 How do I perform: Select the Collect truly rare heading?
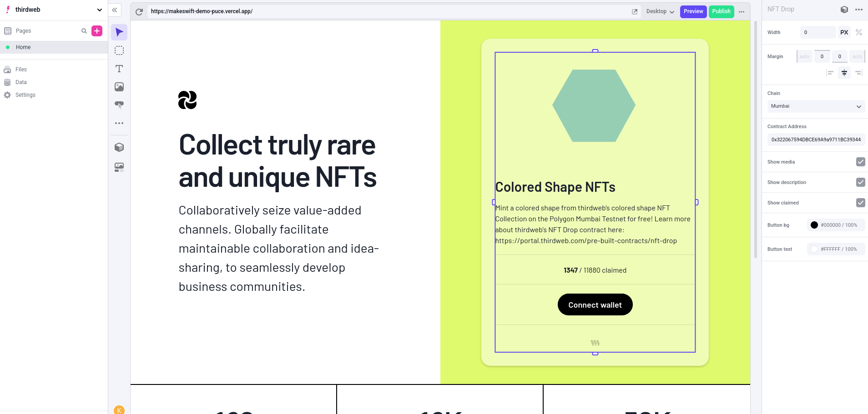[278, 161]
